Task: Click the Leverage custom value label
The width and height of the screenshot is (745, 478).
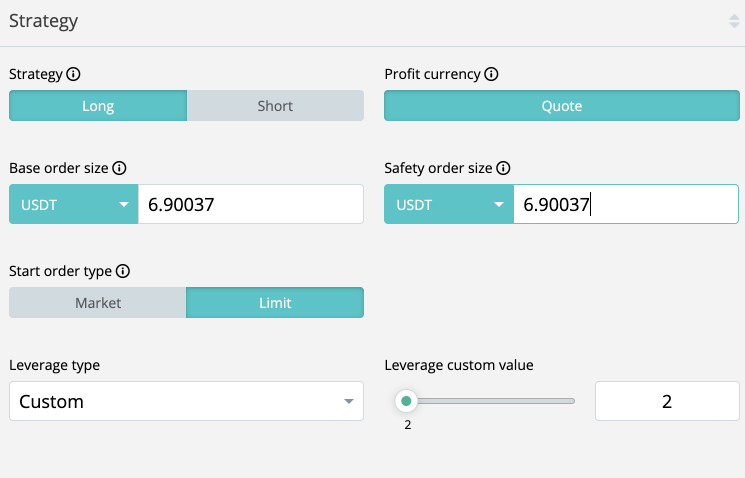Action: coord(459,365)
